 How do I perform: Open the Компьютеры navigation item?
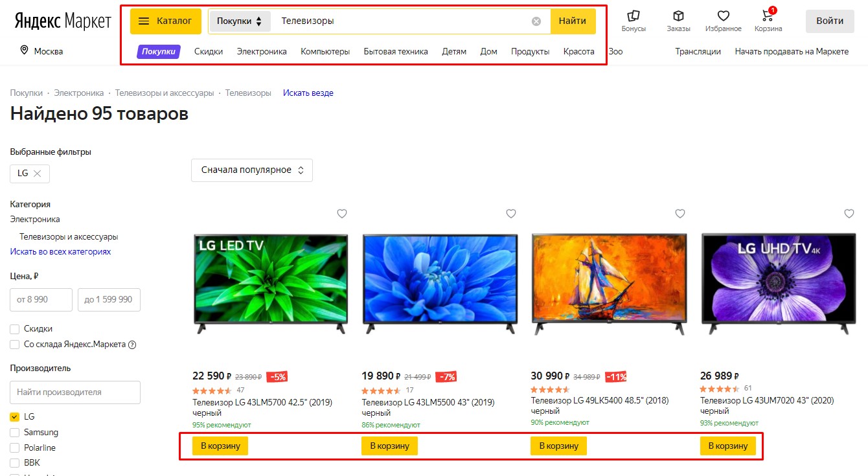(x=325, y=52)
